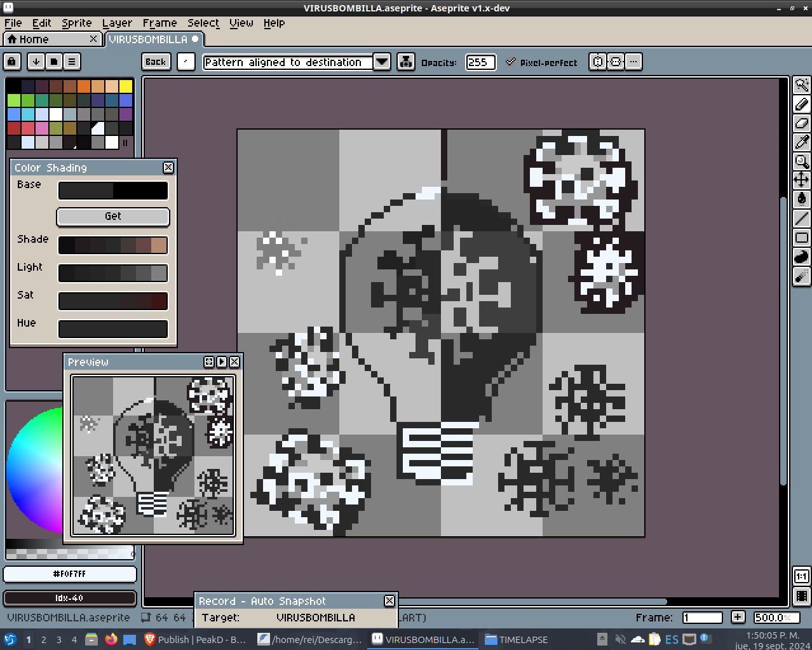Click the palette sort arrow icon
The width and height of the screenshot is (812, 650).
[x=36, y=62]
